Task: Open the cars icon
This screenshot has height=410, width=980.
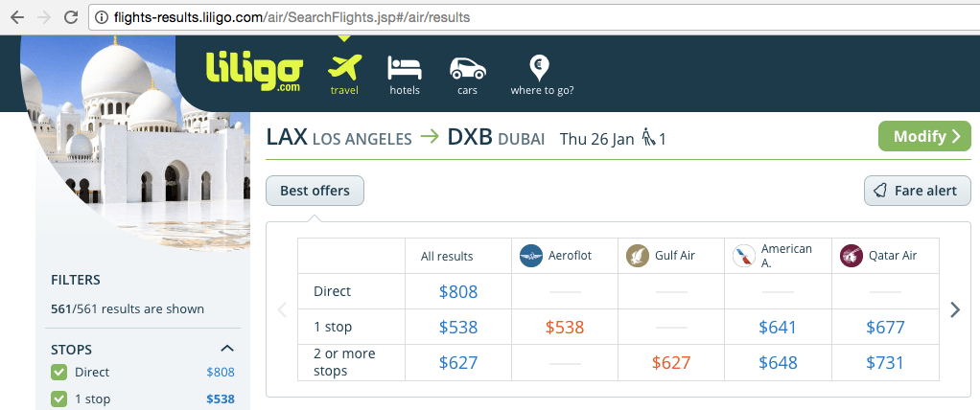Action: pyautogui.click(x=468, y=69)
